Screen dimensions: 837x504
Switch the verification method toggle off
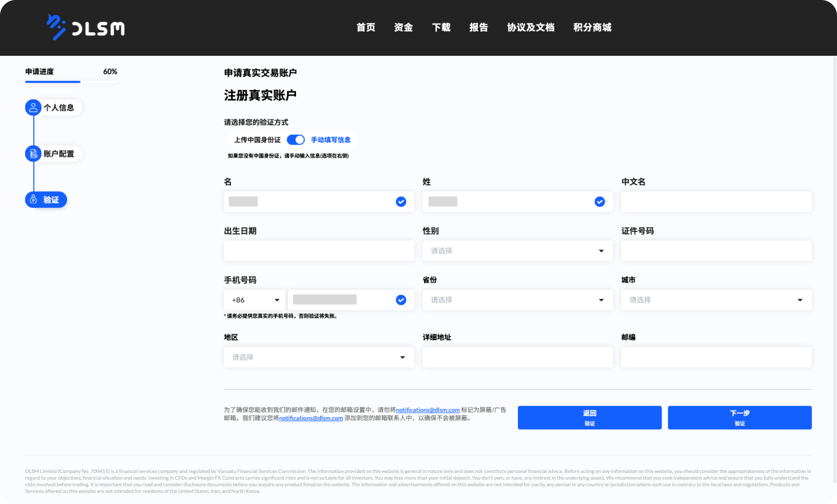point(296,139)
